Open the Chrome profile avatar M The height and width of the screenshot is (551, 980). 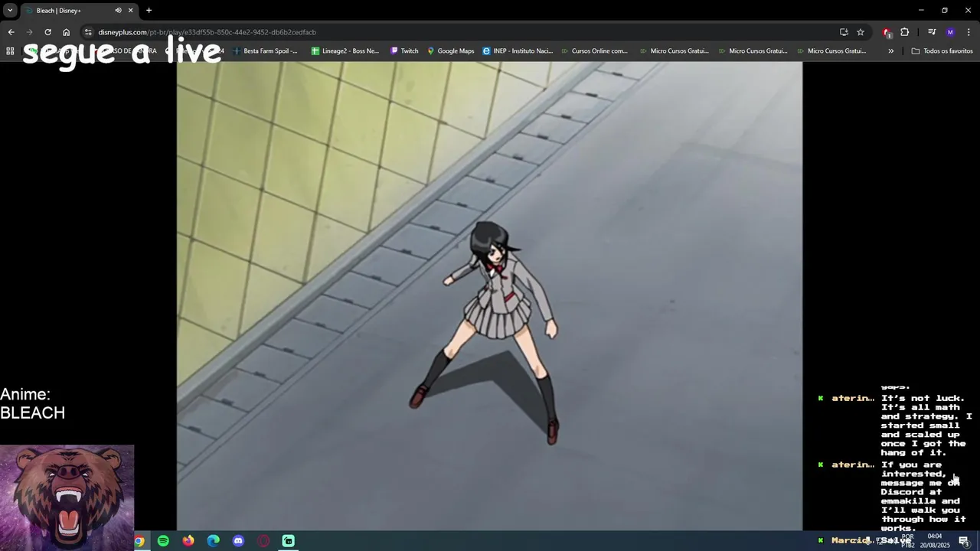pyautogui.click(x=950, y=32)
